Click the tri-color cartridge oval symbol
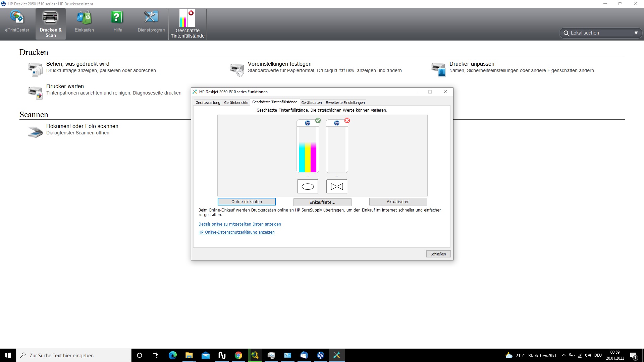The image size is (644, 362). tap(308, 187)
